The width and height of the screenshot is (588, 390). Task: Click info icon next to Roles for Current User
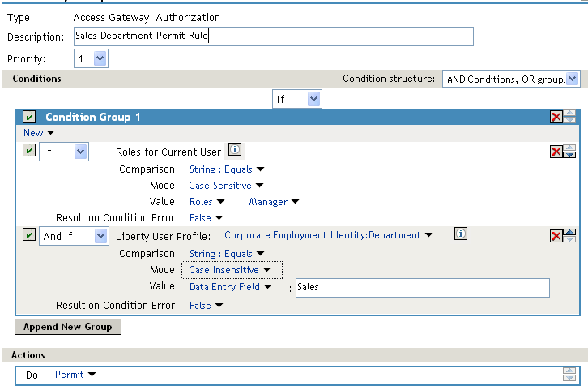click(x=234, y=150)
